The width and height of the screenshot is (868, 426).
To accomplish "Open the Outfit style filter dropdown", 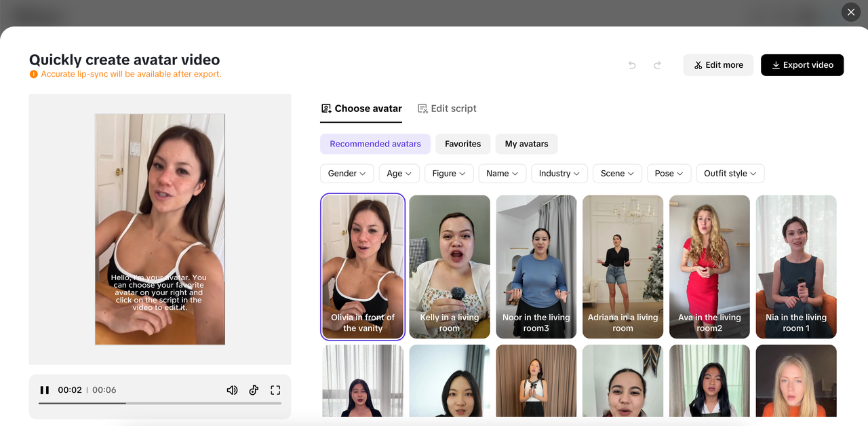I will (x=730, y=174).
